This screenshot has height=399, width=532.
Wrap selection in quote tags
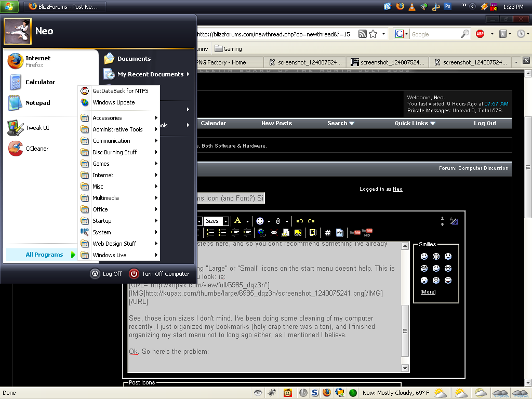(313, 233)
